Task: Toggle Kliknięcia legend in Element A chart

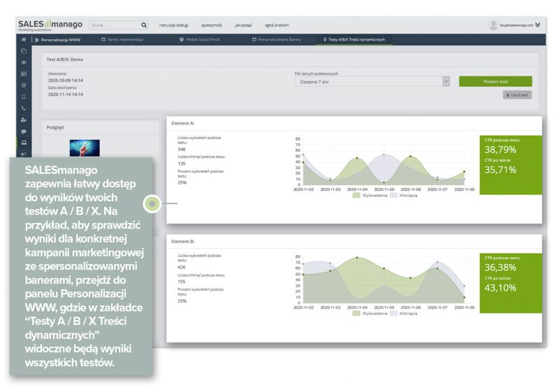Action: pyautogui.click(x=404, y=196)
